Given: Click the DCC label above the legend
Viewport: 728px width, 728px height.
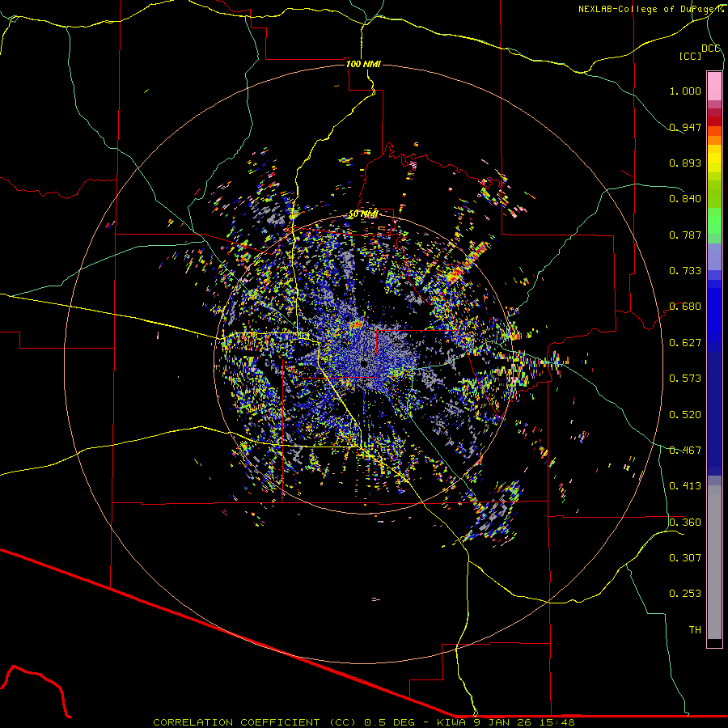Looking at the screenshot, I should click(710, 49).
